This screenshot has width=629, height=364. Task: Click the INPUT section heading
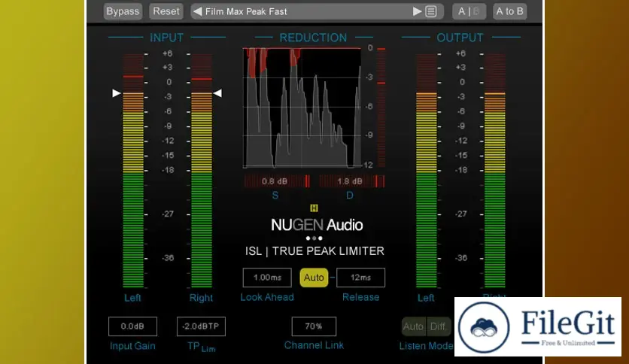pos(166,38)
